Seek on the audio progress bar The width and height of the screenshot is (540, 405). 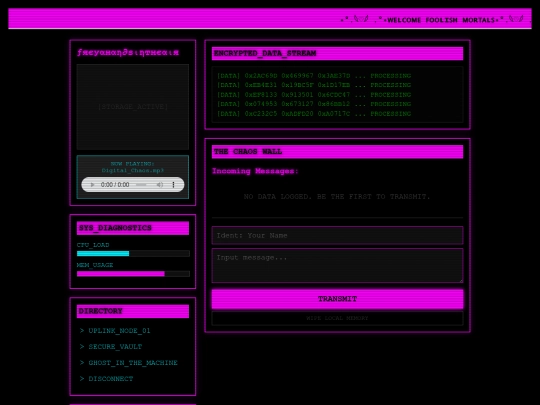[142, 185]
